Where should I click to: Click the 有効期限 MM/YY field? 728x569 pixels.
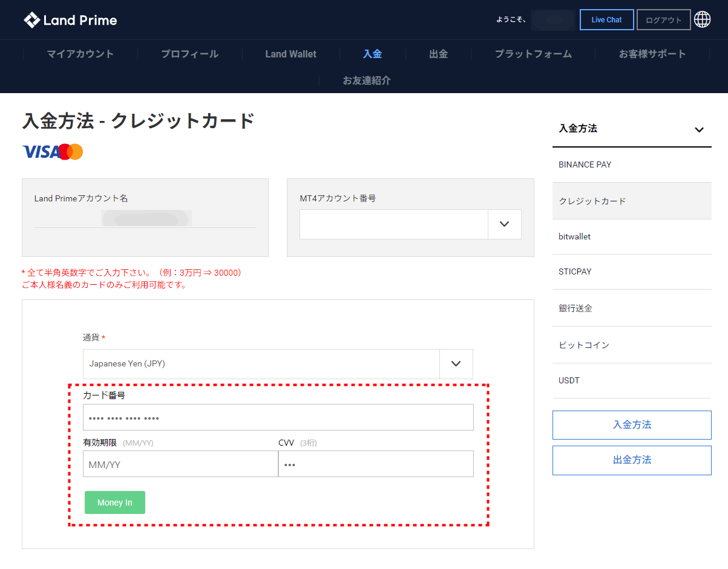(180, 464)
